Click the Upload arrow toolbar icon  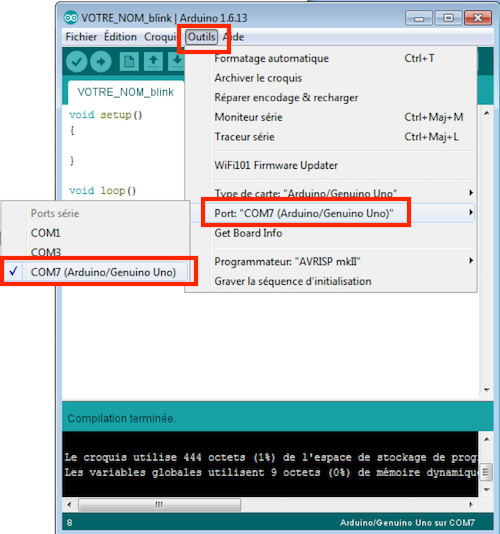101,62
